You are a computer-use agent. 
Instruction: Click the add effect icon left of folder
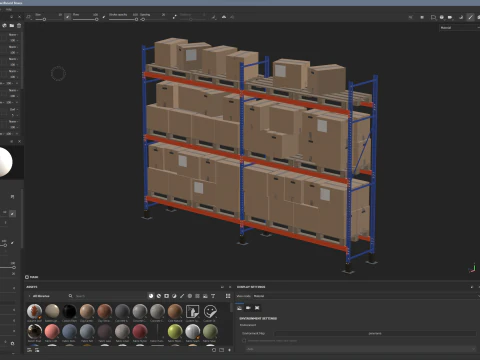(x=4, y=25)
